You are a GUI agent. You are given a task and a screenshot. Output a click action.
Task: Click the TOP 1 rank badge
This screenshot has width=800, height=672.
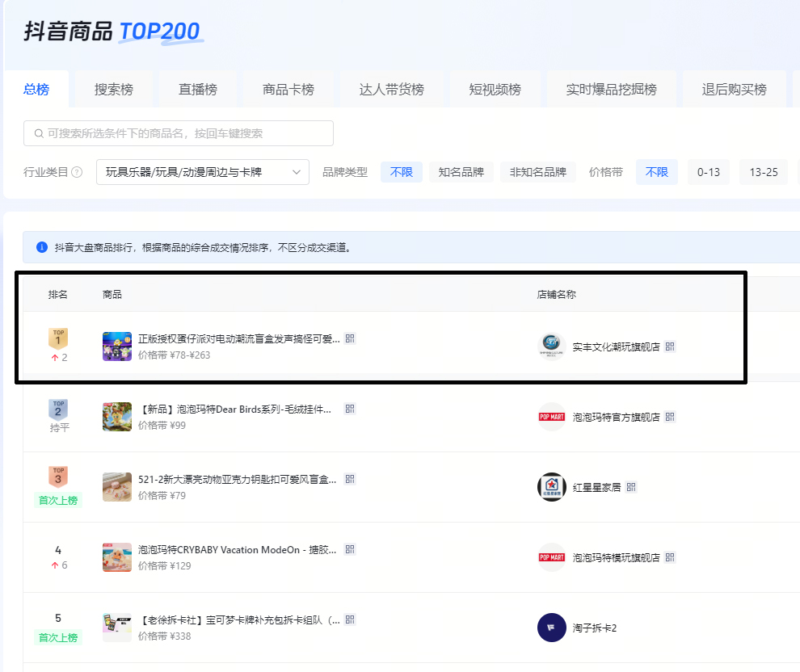(58, 338)
